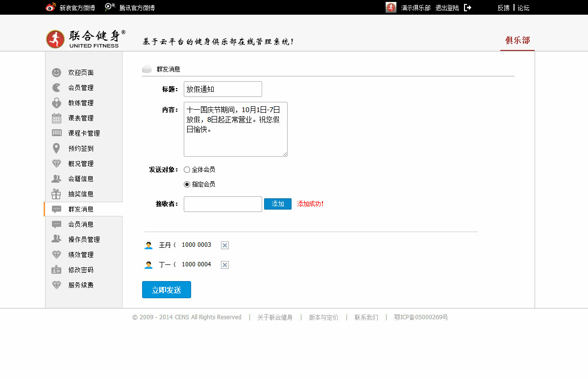Switch to the 俱乐部 tab
The height and width of the screenshot is (379, 588).
517,41
